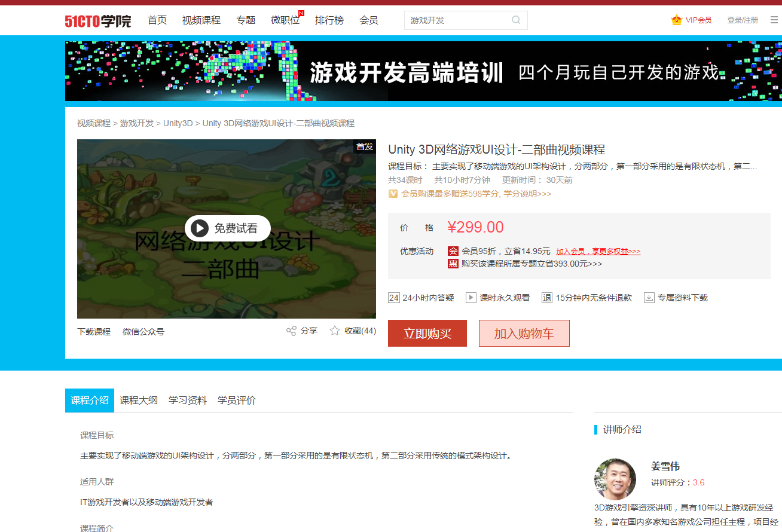Click the 适用人群 heading
Screen dimensions: 782x532
pyautogui.click(x=97, y=482)
